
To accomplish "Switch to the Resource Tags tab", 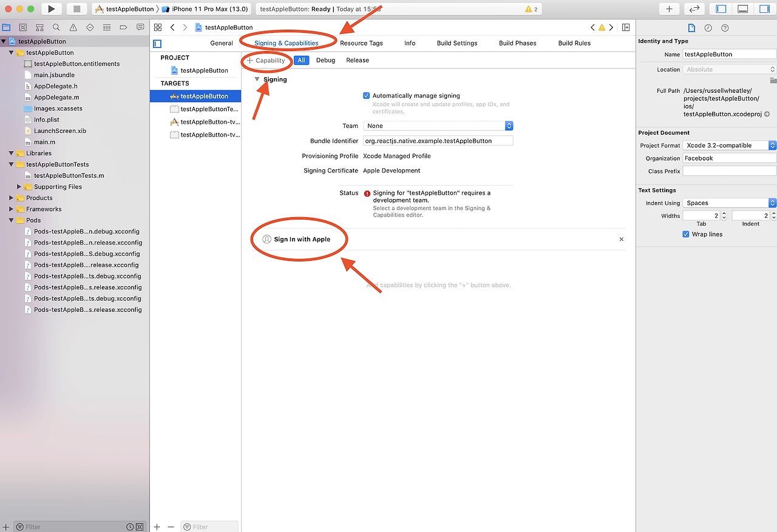I will pos(361,43).
